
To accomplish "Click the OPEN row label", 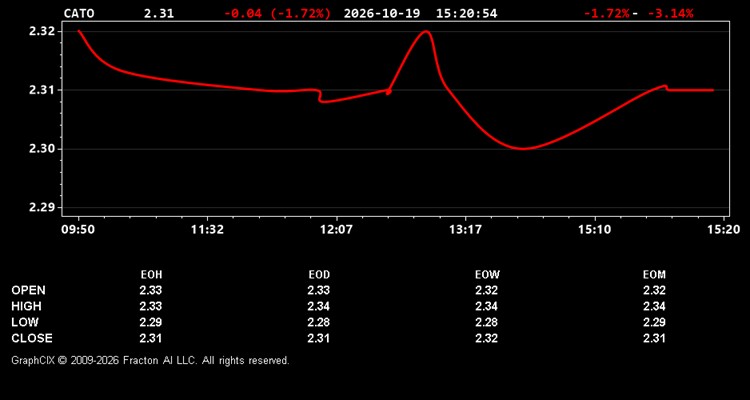I will pyautogui.click(x=29, y=290).
